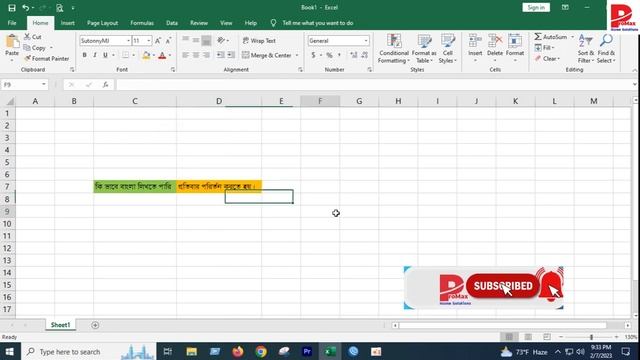Open Cell Styles gallery
Viewport: 640px width, 360px height.
(x=448, y=49)
